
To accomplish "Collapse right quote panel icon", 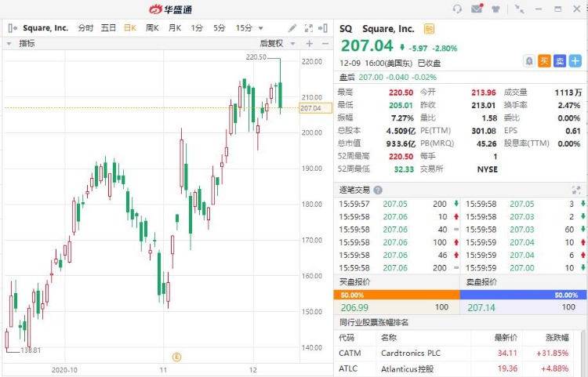I will pos(322,28).
